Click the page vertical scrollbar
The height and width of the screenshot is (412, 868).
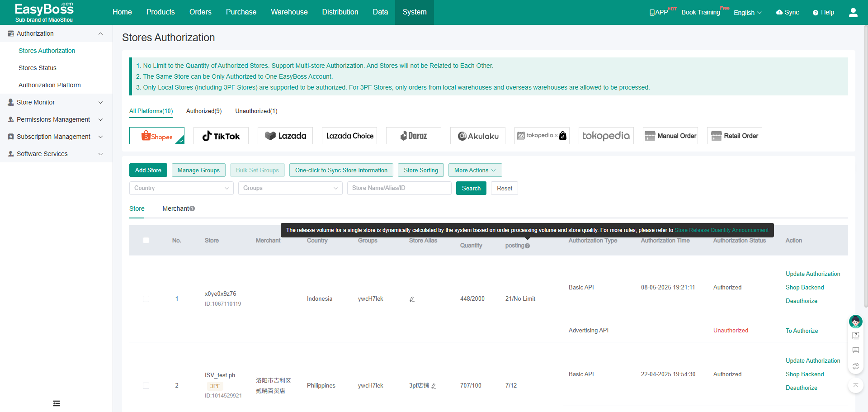[x=865, y=167]
